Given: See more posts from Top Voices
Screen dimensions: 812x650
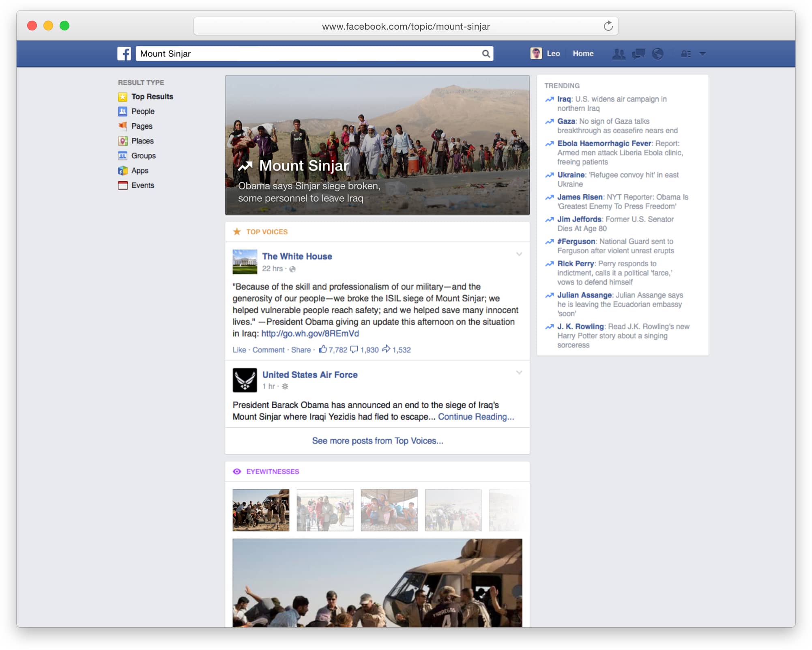Looking at the screenshot, I should [x=378, y=441].
